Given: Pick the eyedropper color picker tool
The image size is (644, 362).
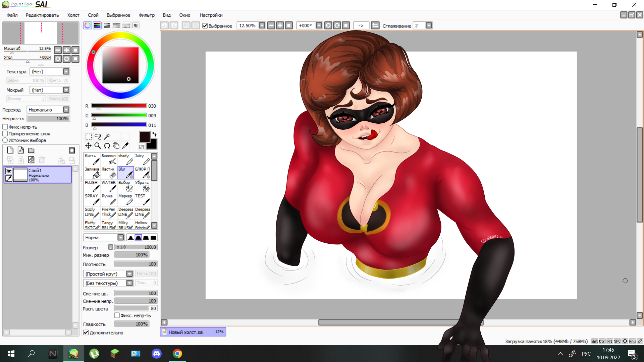Looking at the screenshot, I should point(125,145).
